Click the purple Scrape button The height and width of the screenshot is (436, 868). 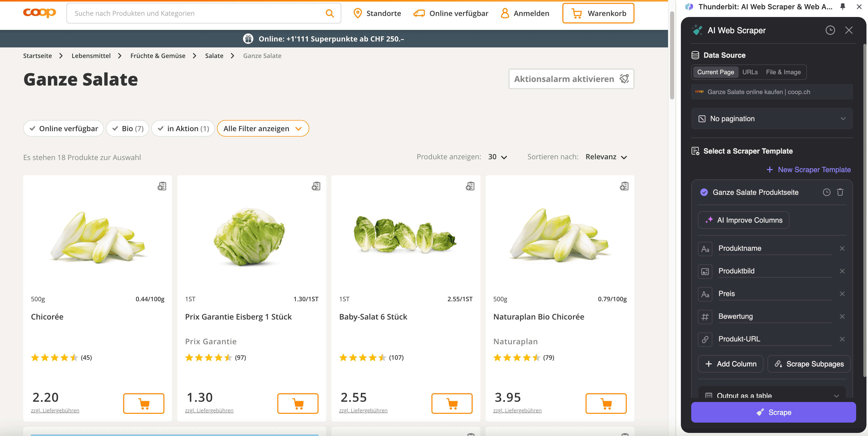pyautogui.click(x=773, y=412)
